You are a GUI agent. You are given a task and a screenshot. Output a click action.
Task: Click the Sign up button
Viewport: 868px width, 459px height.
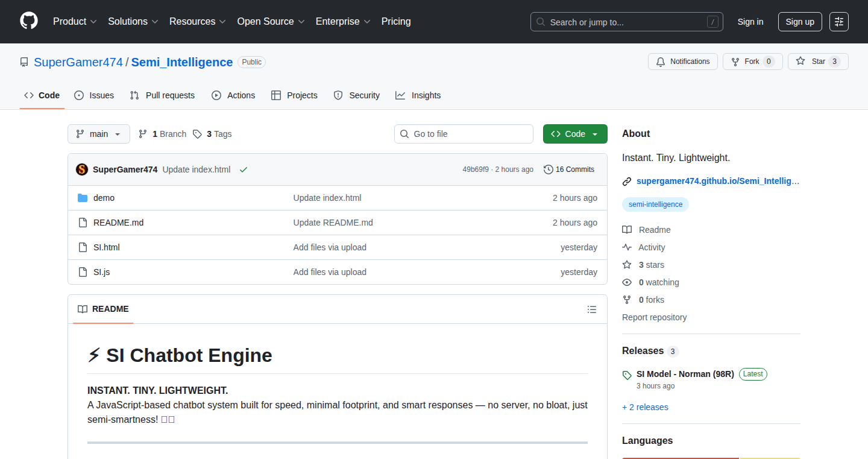tap(800, 22)
